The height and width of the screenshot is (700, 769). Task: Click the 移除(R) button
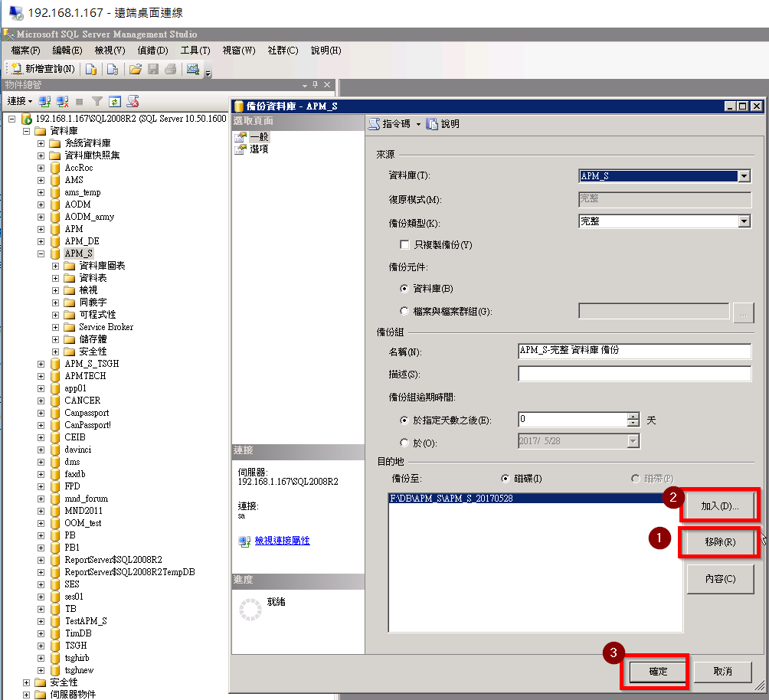(x=719, y=542)
